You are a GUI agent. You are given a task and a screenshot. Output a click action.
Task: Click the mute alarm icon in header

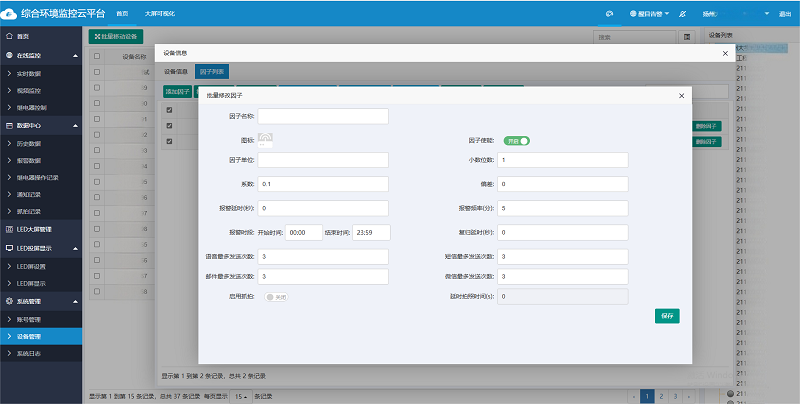pyautogui.click(x=681, y=15)
